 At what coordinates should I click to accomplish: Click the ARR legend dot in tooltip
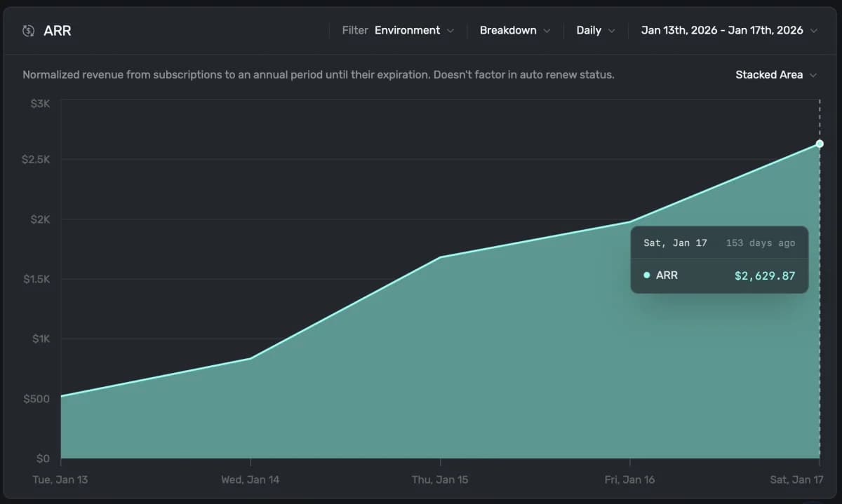pos(647,275)
